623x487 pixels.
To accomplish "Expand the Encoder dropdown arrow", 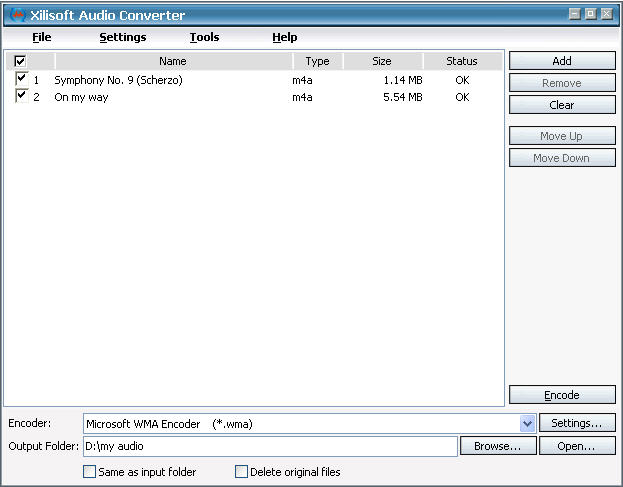I will (x=527, y=423).
